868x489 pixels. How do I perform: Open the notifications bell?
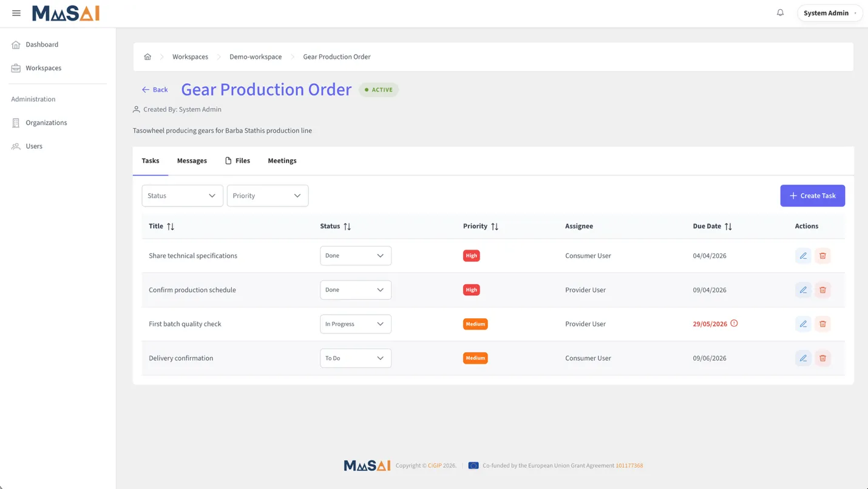point(780,13)
